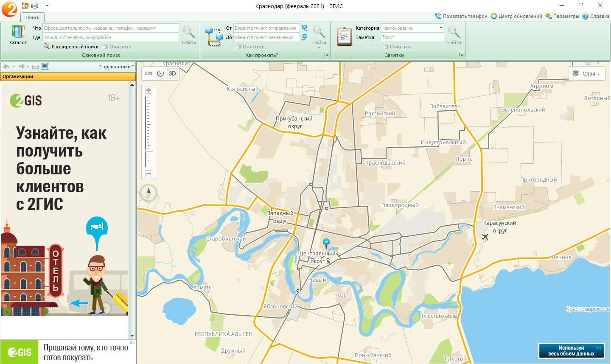Open dropdown arrow under route Найти
611x364 pixels.
319,48
